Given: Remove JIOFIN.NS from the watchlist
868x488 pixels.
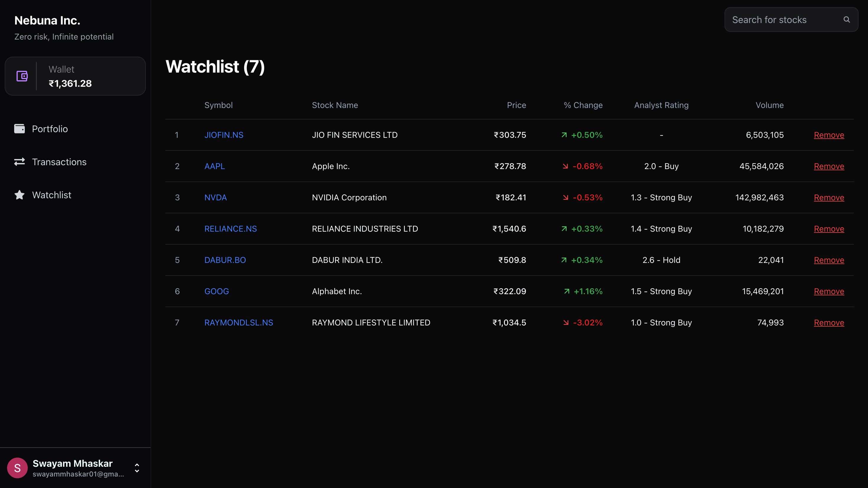Looking at the screenshot, I should pos(829,135).
